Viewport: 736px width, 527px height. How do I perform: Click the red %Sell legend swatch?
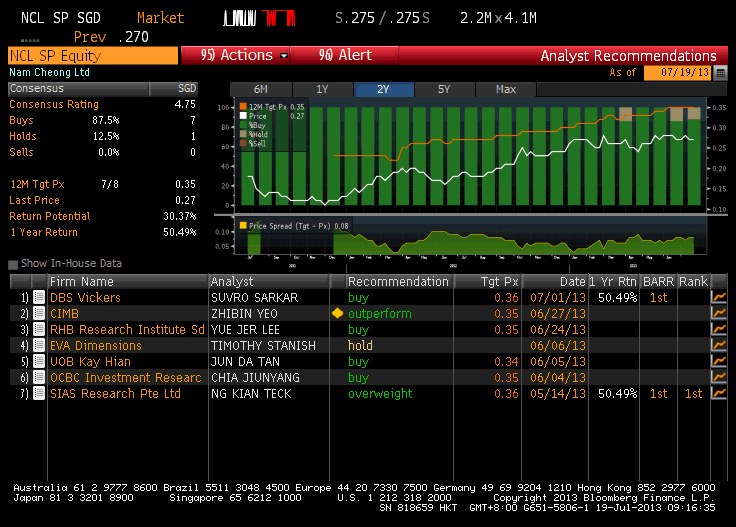pyautogui.click(x=243, y=143)
